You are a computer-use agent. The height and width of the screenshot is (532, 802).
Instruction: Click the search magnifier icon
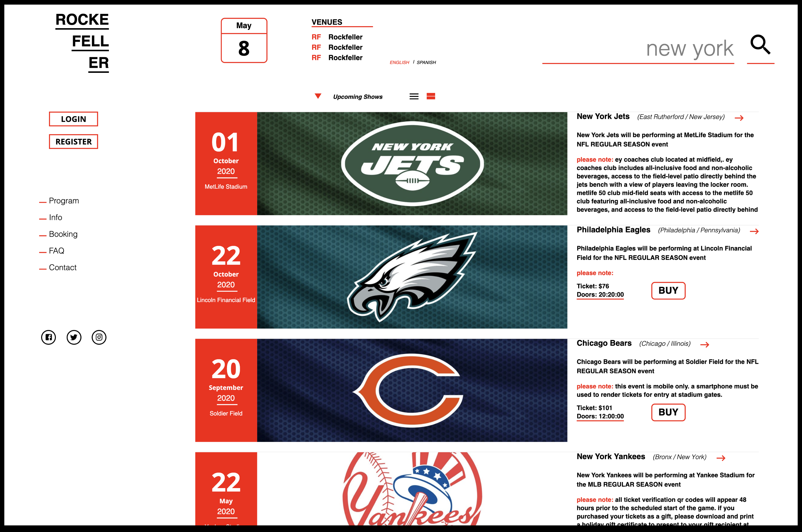tap(760, 45)
